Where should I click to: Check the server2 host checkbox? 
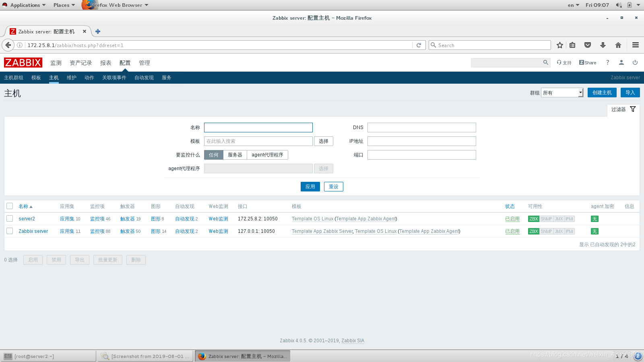coord(10,218)
